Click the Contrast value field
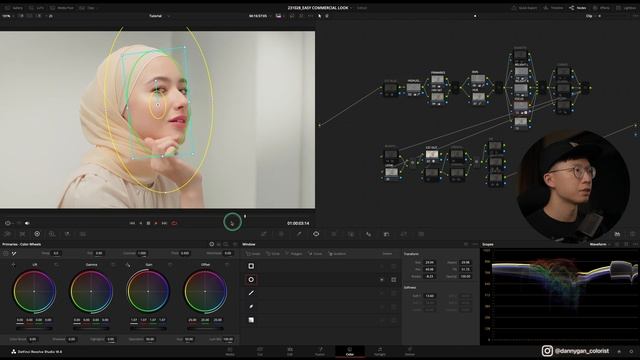The height and width of the screenshot is (360, 640). point(142,253)
